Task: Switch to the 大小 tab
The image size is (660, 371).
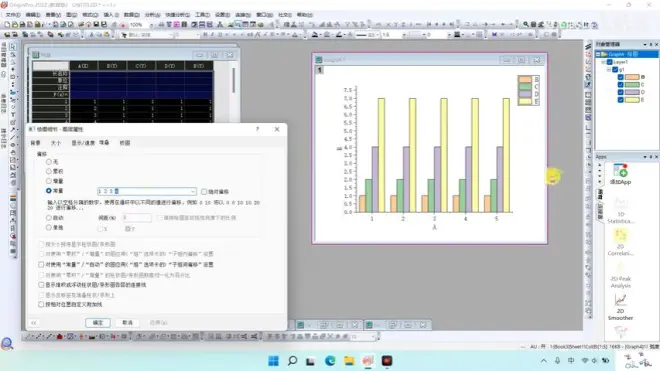Action: point(56,143)
